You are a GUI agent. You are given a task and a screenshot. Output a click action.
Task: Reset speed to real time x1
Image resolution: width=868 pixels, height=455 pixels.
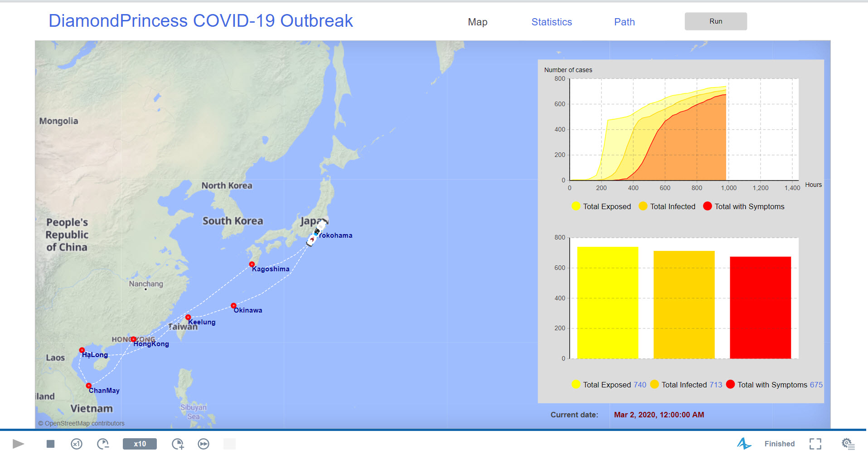[x=77, y=444]
